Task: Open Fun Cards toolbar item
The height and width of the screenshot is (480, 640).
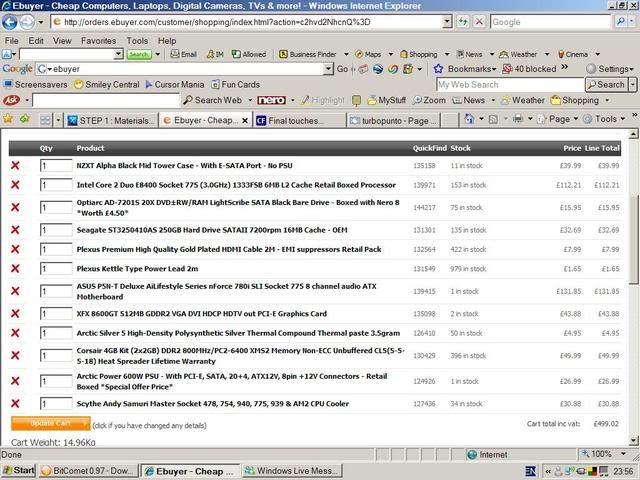Action: pyautogui.click(x=236, y=84)
